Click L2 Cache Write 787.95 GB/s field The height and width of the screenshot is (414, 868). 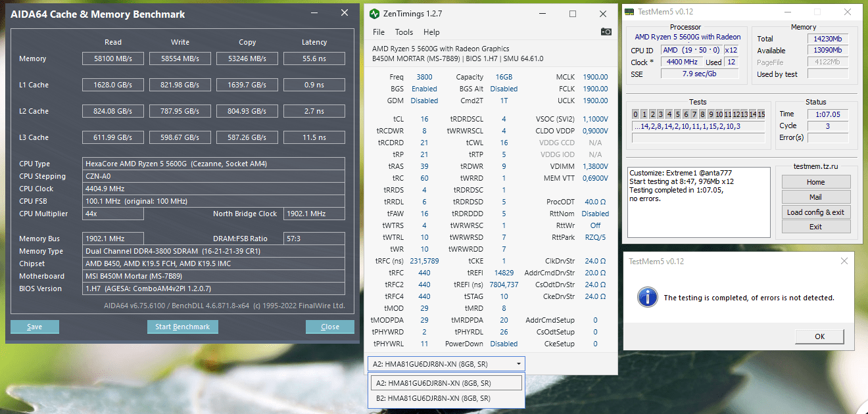coord(180,111)
